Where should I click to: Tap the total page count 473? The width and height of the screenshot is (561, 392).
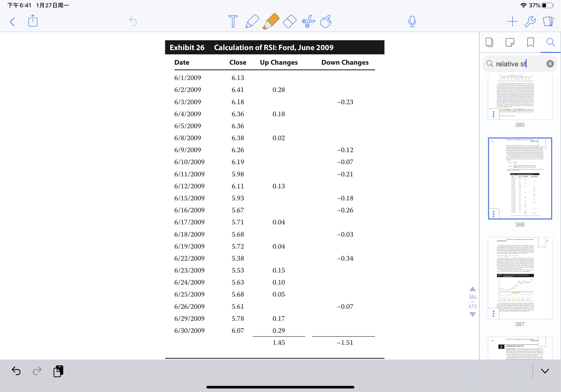472,306
